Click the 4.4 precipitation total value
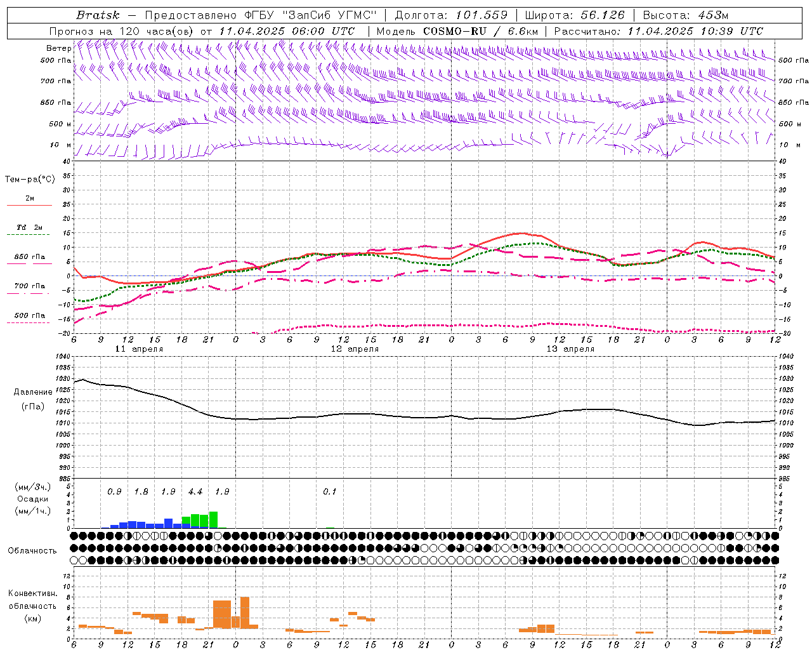 pos(195,492)
